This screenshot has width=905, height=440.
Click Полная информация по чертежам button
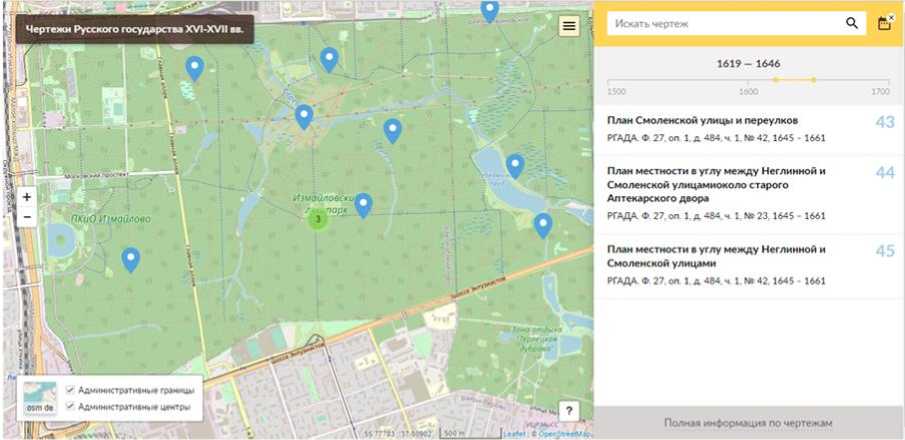748,422
